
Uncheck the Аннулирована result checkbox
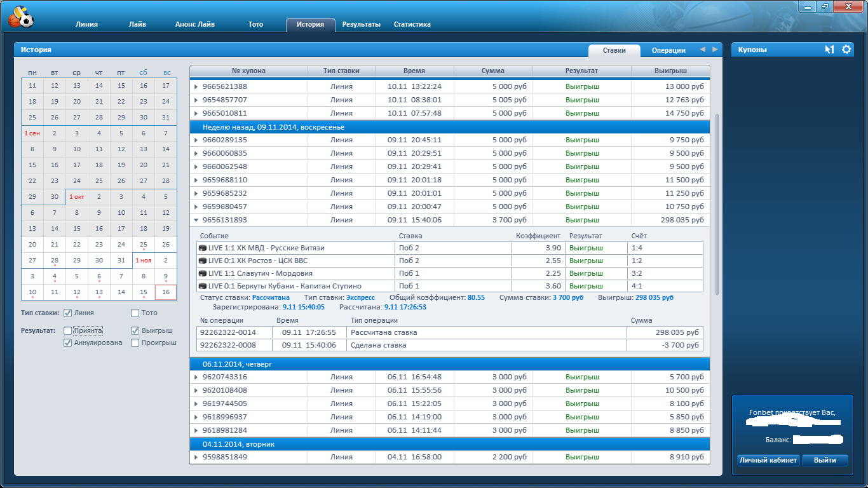[67, 342]
